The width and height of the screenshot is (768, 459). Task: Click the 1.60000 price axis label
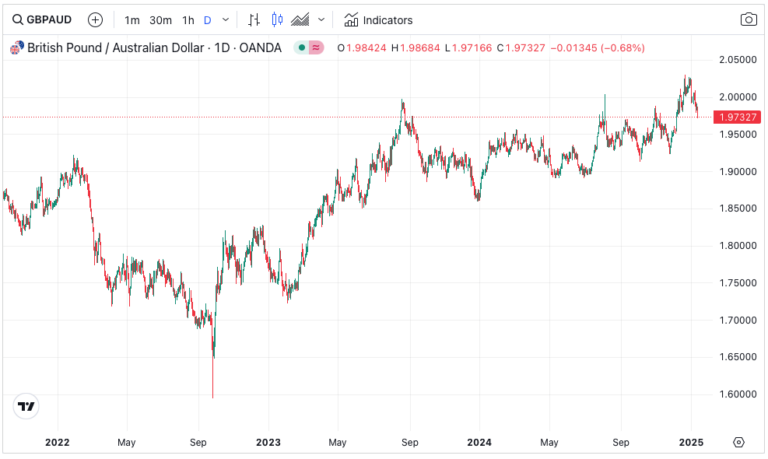click(x=738, y=394)
